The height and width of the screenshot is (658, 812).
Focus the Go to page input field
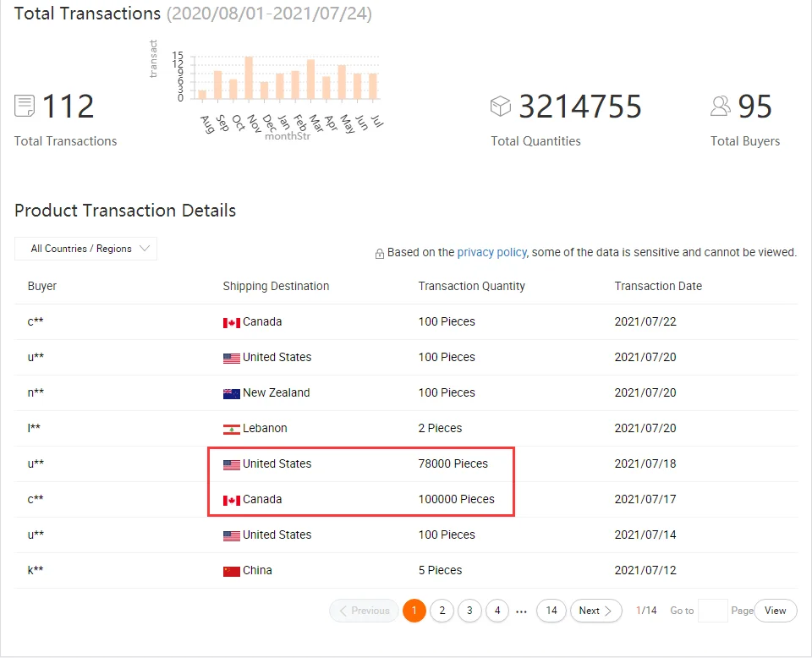[x=712, y=611]
